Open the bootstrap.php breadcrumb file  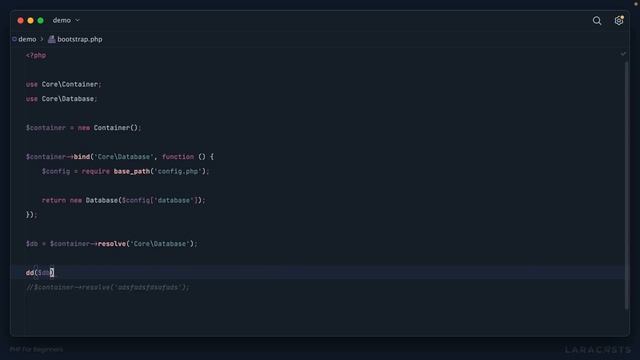click(x=80, y=39)
